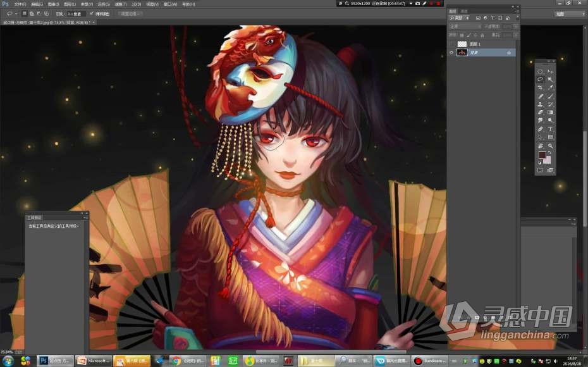The width and height of the screenshot is (588, 367).
Task: Swap foreground and background colors
Action: pos(549,152)
